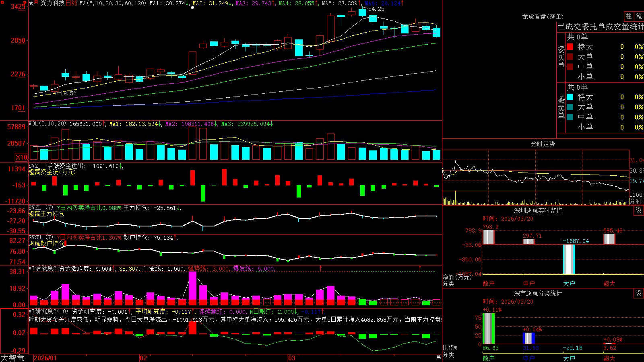Click the 03 month marker on the timeline
Viewport: 644px width, 362px height.
click(x=292, y=358)
